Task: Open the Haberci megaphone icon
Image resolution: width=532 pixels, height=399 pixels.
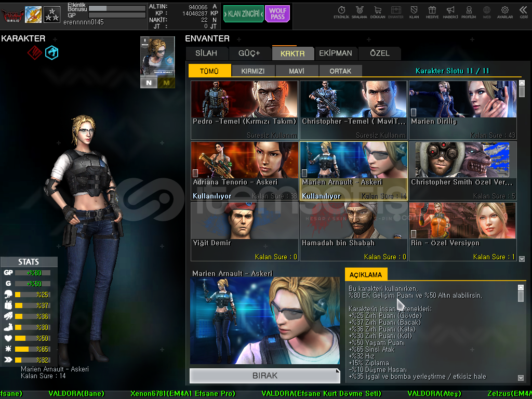Action: coord(450,12)
